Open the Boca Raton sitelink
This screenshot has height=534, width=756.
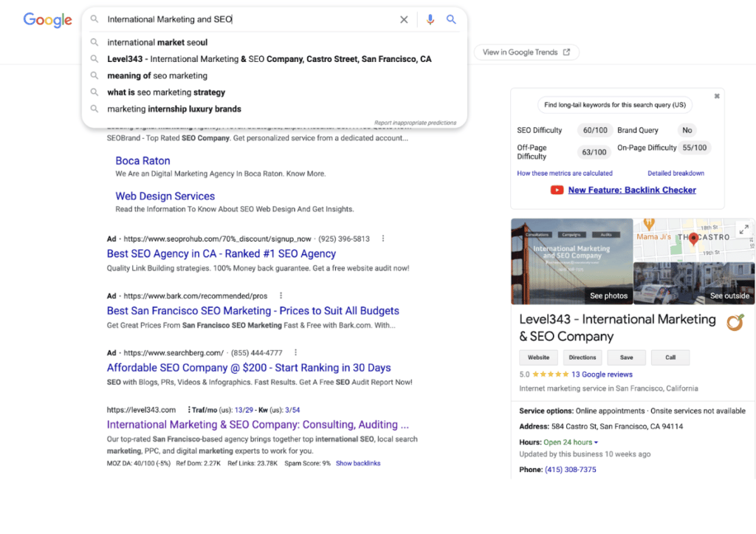[142, 160]
